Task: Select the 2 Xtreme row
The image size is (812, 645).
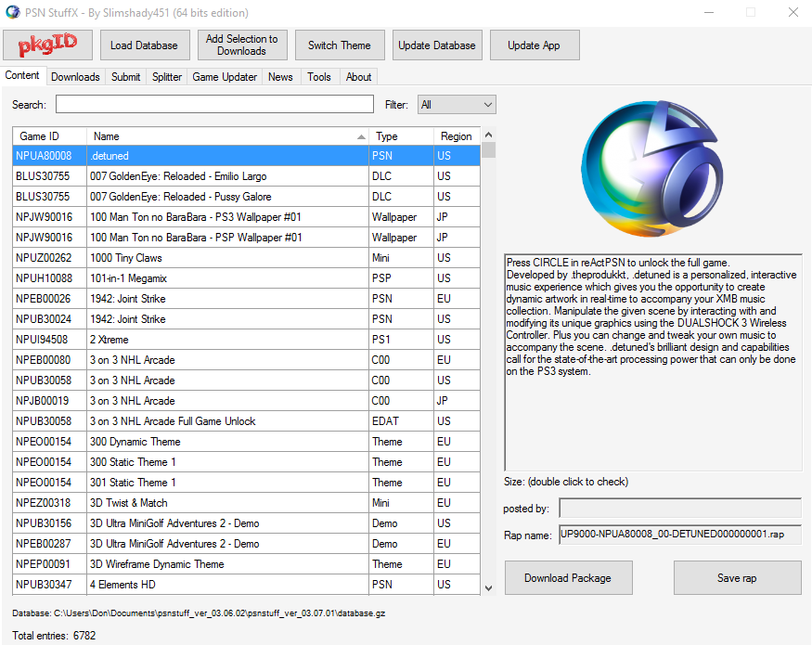Action: point(247,340)
